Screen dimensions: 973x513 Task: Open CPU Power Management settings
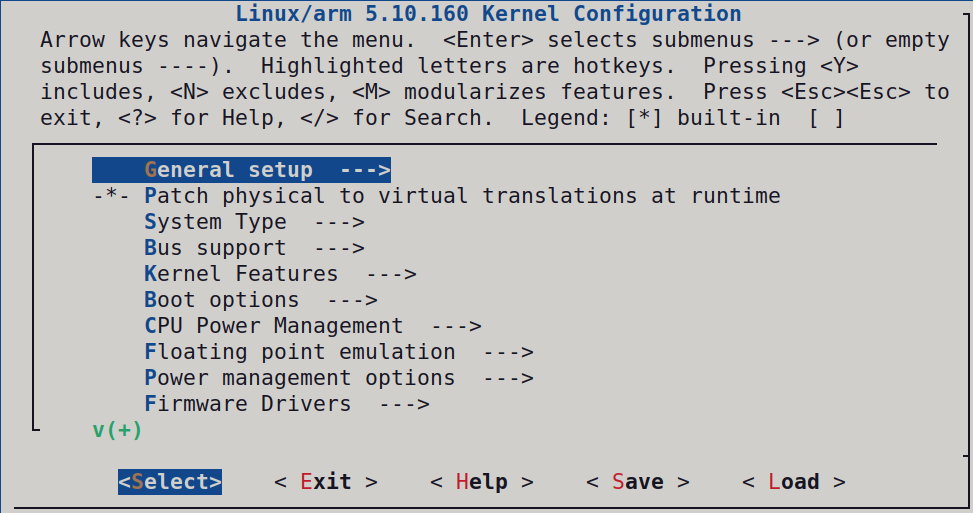(x=273, y=326)
